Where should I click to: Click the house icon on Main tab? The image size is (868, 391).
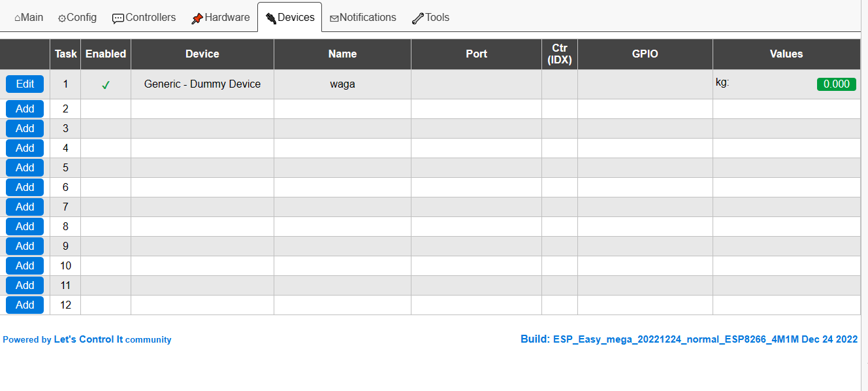point(18,18)
